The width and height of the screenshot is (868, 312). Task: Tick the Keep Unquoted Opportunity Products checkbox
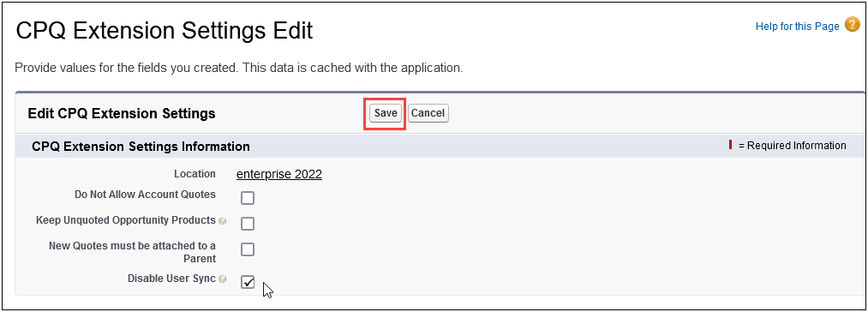point(248,224)
